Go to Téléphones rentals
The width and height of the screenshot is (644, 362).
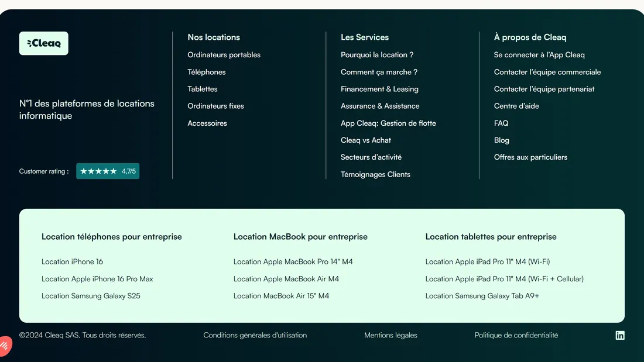coord(206,72)
